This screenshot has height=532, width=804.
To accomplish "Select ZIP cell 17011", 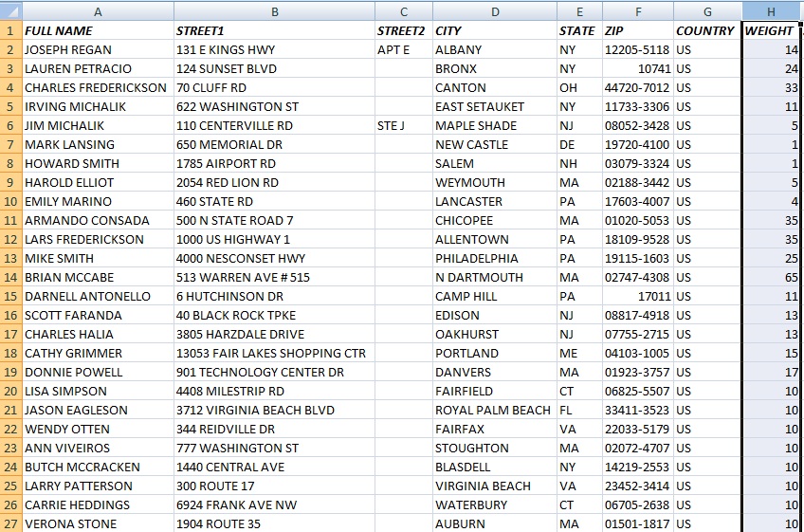I will point(638,297).
